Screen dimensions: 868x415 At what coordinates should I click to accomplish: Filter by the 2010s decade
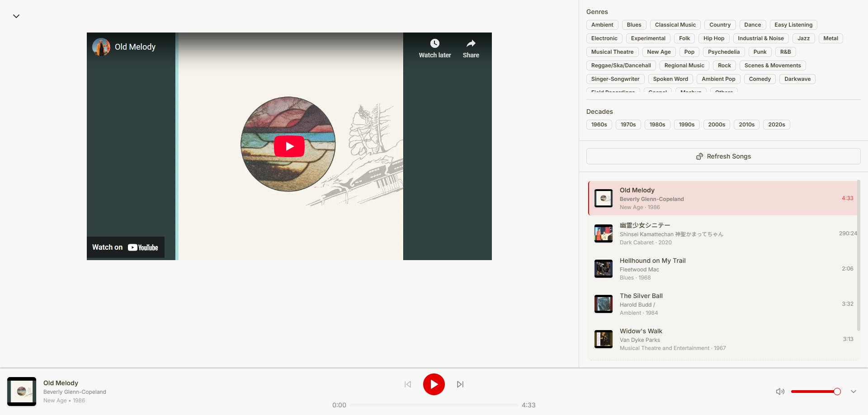746,125
